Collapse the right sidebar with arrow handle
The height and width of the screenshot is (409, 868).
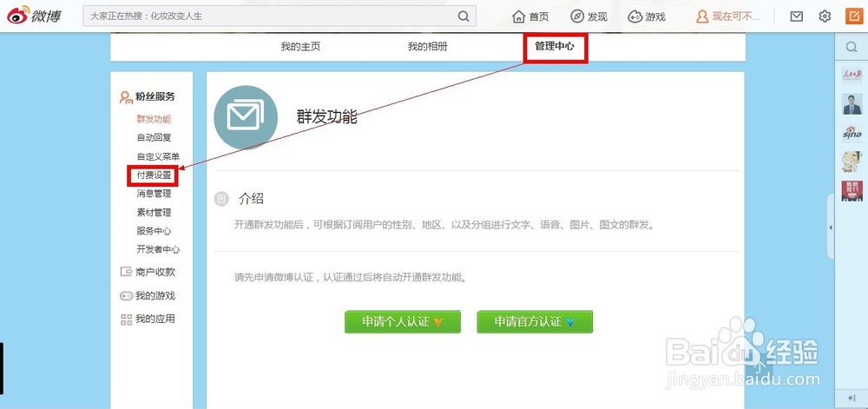pos(831,228)
